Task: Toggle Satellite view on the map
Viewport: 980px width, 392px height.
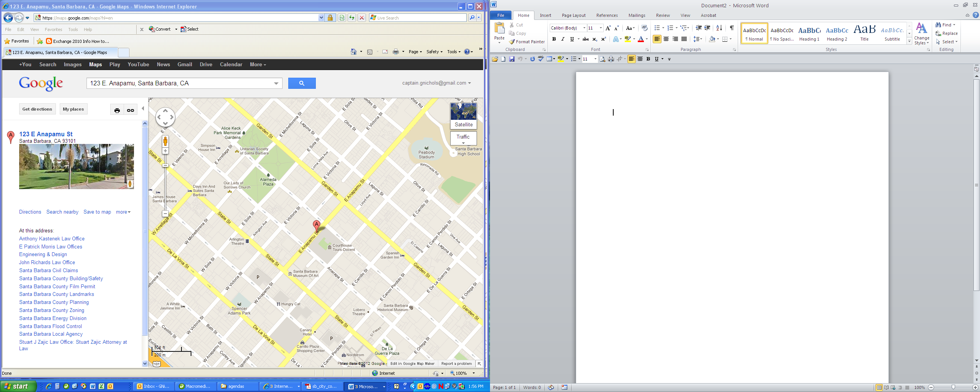Action: 464,116
